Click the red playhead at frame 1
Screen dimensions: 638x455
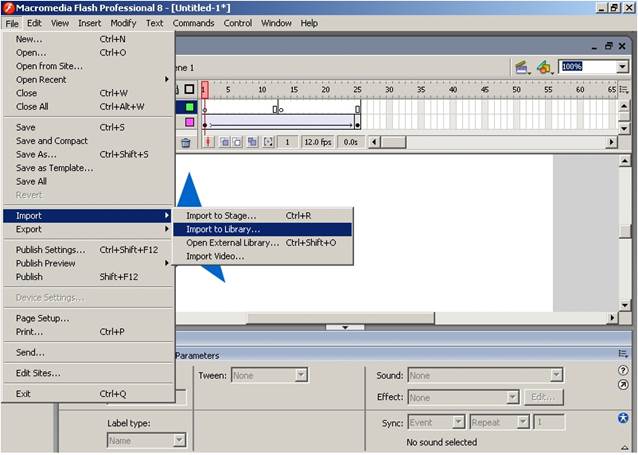(205, 90)
